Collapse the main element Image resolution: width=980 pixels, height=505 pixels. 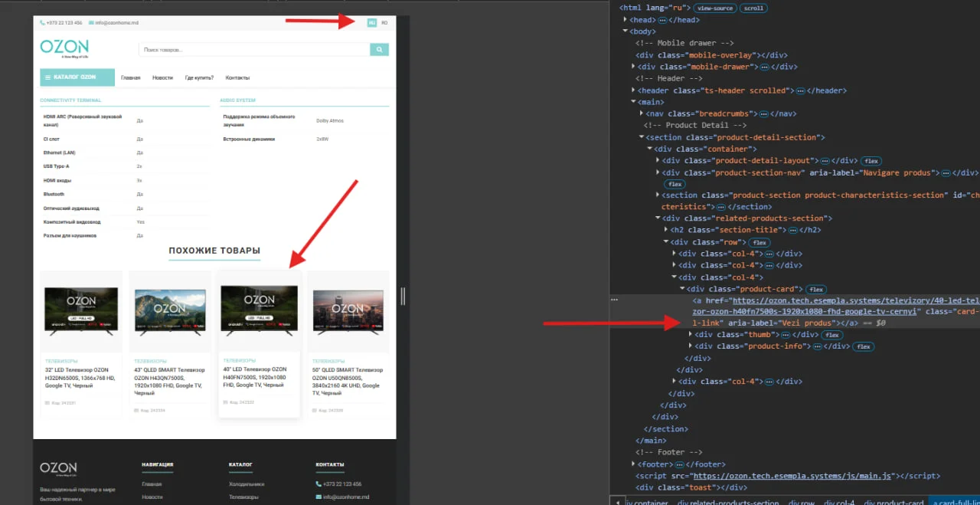pyautogui.click(x=634, y=102)
